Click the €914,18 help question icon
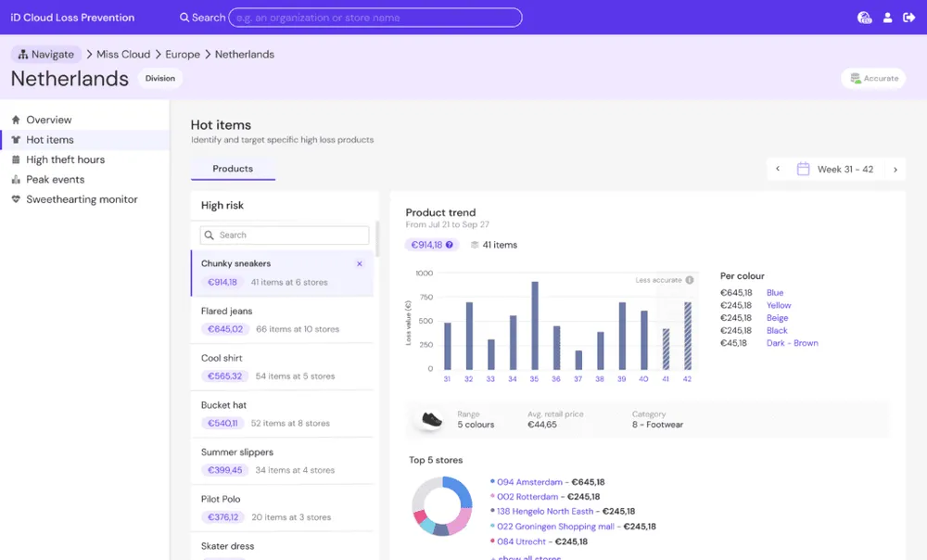927x560 pixels. [x=450, y=245]
